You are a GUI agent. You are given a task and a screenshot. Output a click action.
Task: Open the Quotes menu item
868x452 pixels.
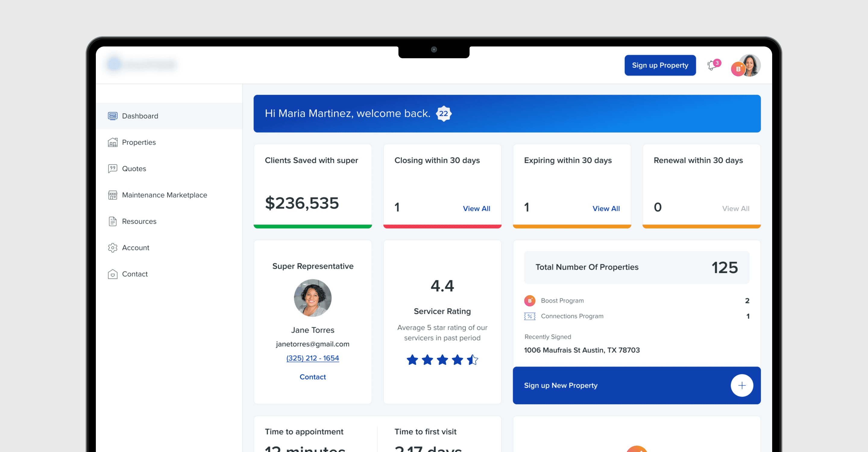click(x=134, y=169)
